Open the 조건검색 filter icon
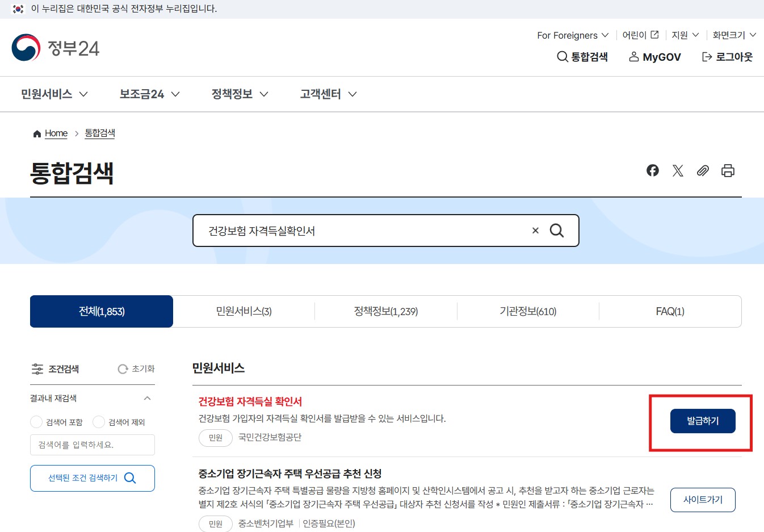The image size is (764, 532). pyautogui.click(x=37, y=369)
